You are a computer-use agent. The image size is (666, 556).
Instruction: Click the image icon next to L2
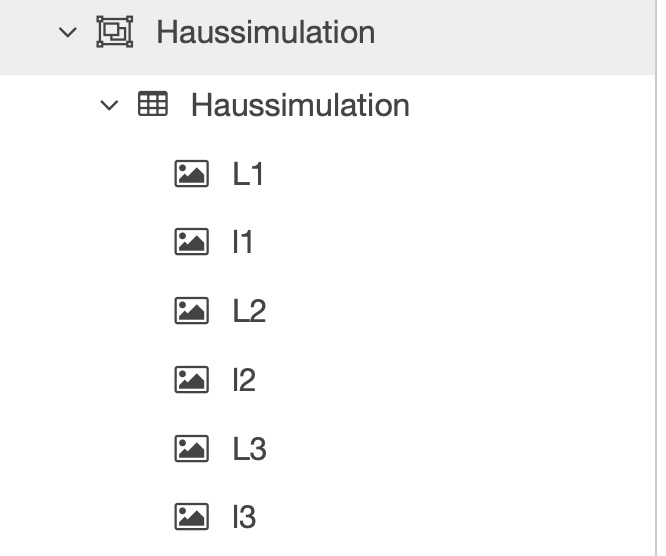coord(191,311)
